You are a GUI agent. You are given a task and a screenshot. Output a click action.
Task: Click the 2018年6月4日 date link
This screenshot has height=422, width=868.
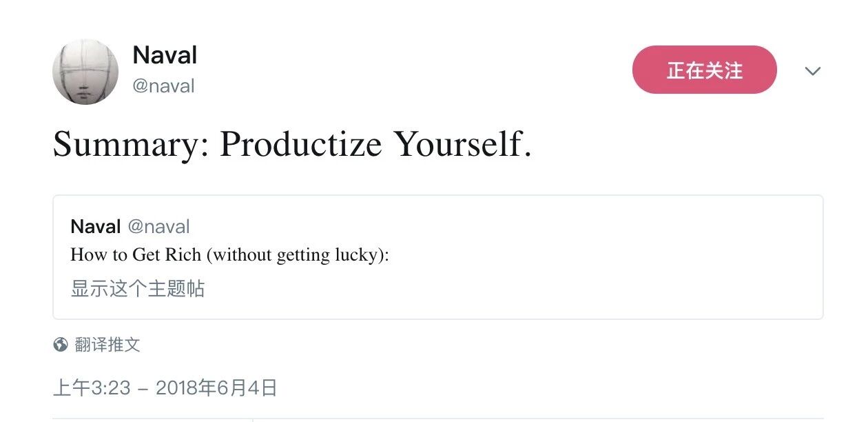(x=216, y=388)
